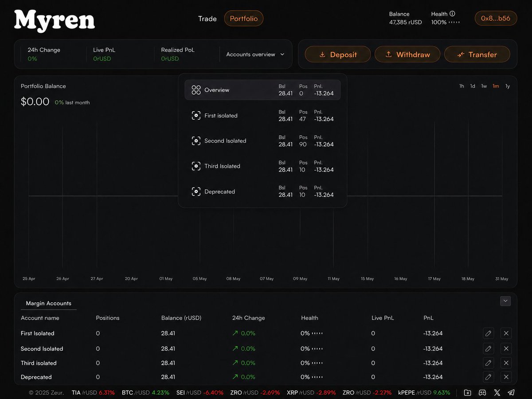532x399 pixels.
Task: Click the Realized PoL 0rUSD stat
Action: click(x=178, y=54)
